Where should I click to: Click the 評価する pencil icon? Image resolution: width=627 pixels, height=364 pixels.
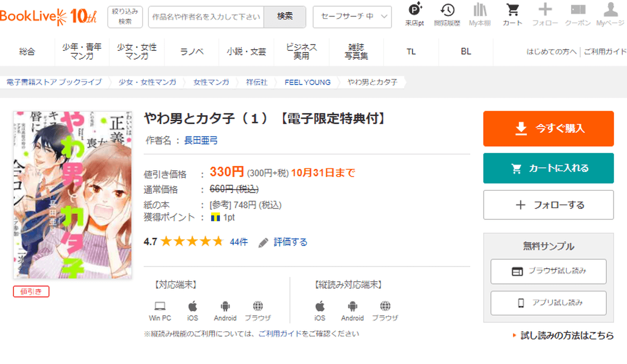click(x=264, y=242)
